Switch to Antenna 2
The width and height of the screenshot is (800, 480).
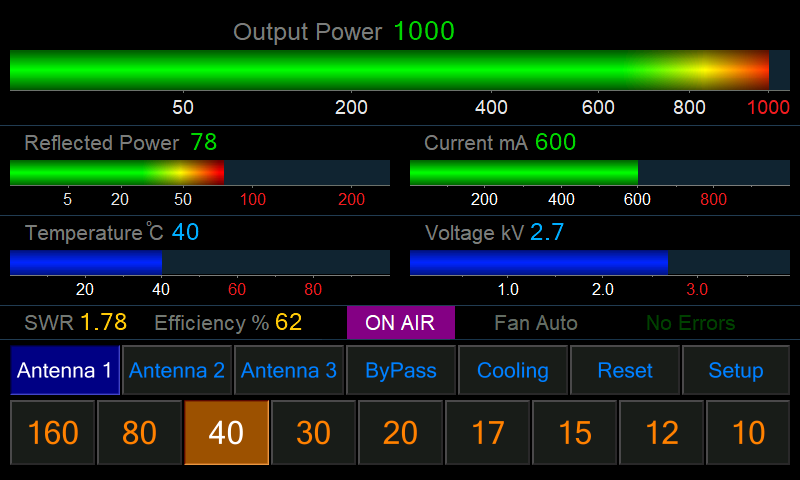177,370
